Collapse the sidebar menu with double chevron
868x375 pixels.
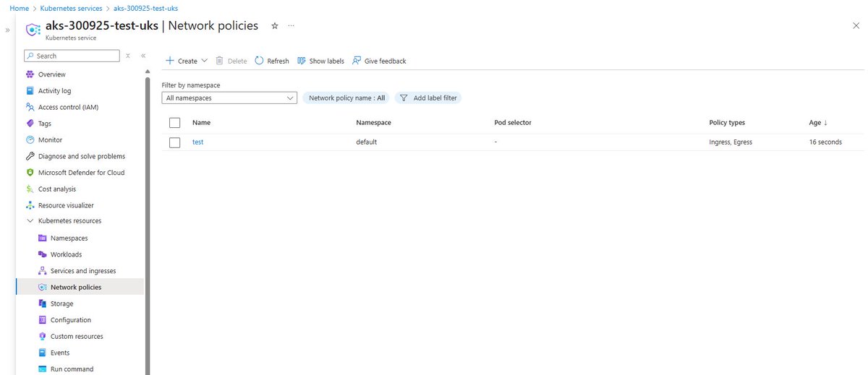point(143,56)
